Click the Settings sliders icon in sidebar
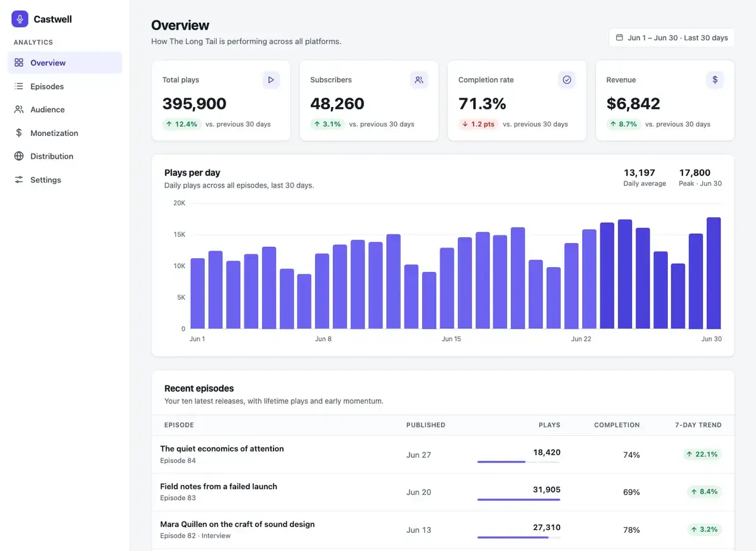Viewport: 756px width, 551px height. click(19, 179)
